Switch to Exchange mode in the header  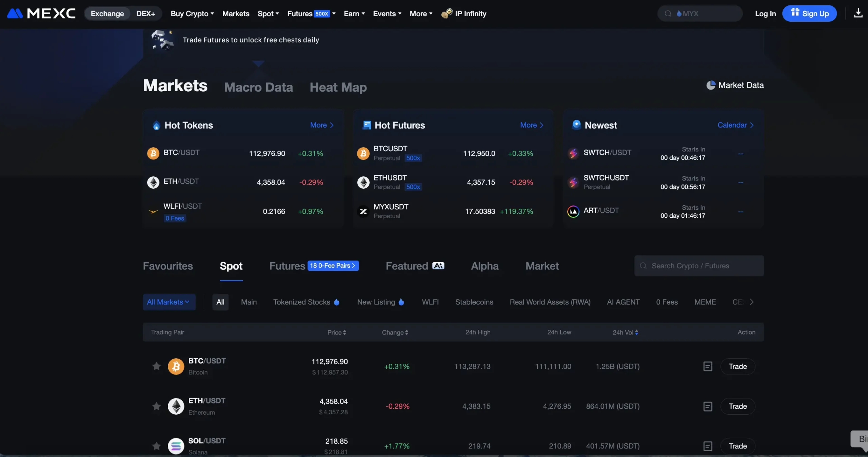pyautogui.click(x=107, y=14)
